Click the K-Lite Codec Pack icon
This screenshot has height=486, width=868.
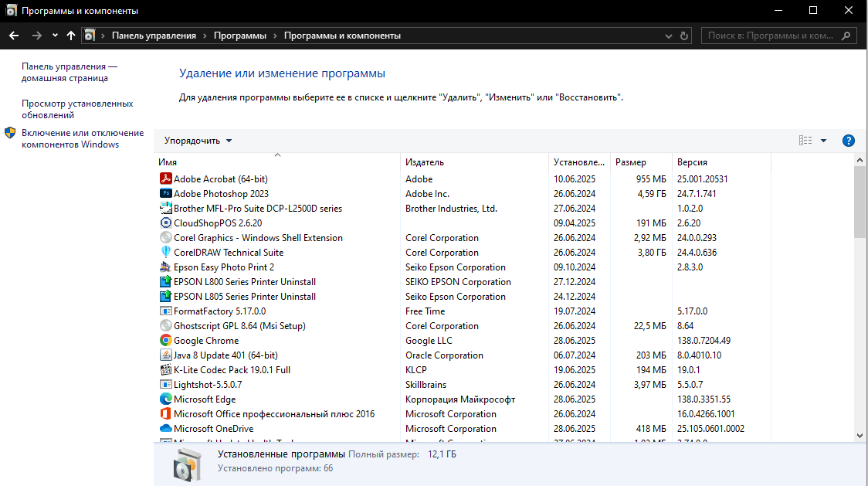click(x=165, y=369)
